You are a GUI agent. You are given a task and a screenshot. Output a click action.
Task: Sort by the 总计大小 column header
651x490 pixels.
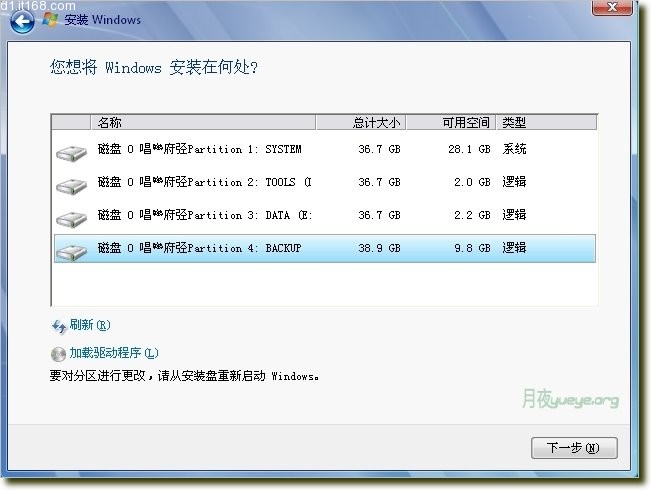coord(361,122)
